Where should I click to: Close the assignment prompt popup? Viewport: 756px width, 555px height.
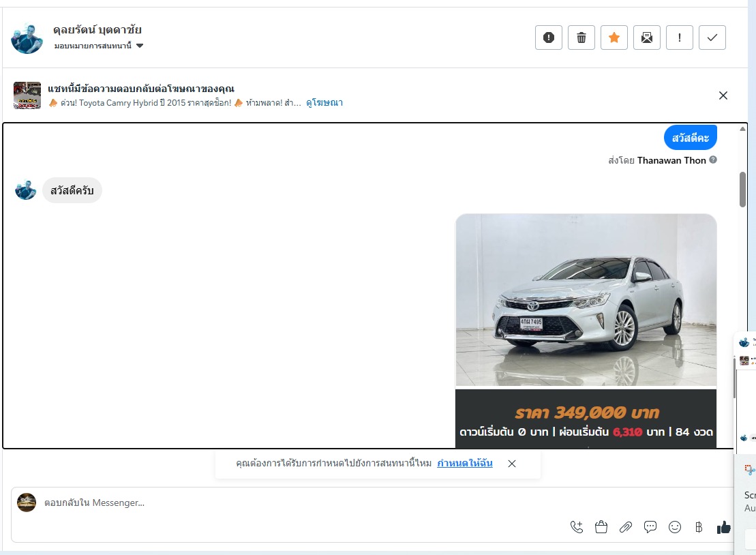(x=512, y=464)
